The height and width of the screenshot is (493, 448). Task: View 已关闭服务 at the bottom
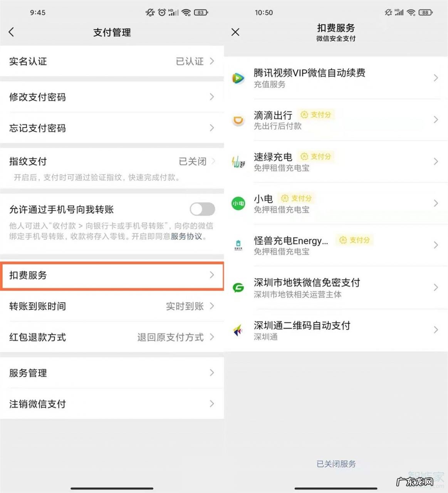click(x=336, y=464)
